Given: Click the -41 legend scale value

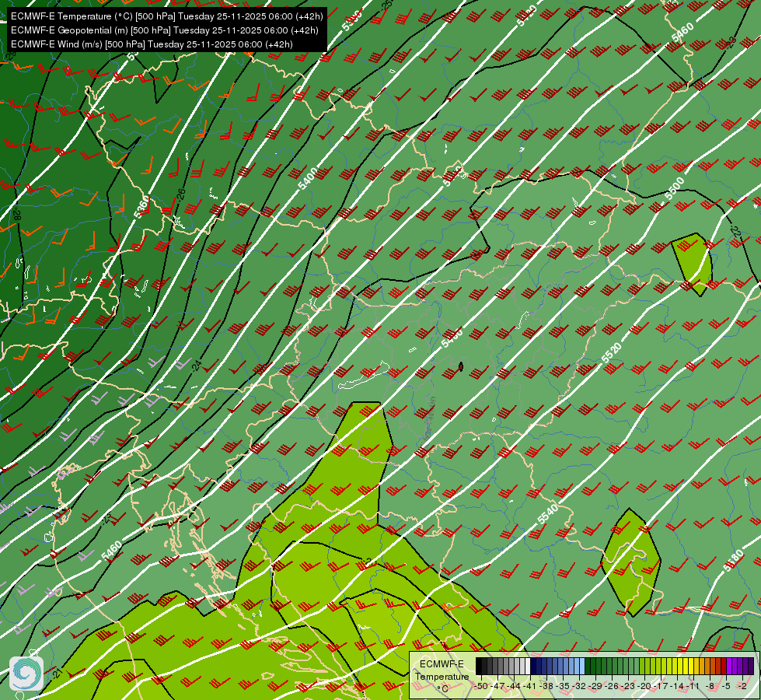Looking at the screenshot, I should [529, 686].
